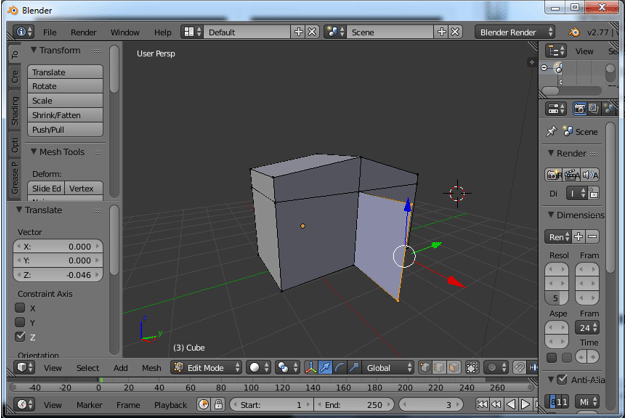Open the 3D View editor type selector
This screenshot has width=627, height=418.
pyautogui.click(x=24, y=367)
